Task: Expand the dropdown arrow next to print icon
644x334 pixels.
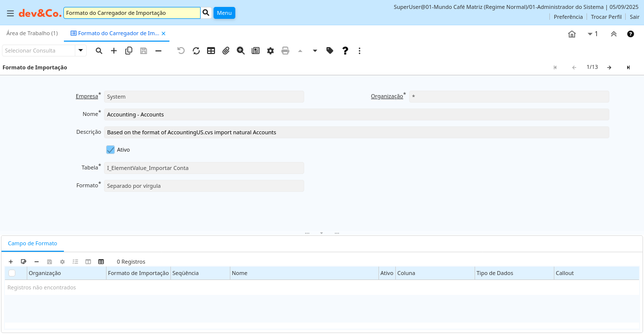Action: (315, 51)
